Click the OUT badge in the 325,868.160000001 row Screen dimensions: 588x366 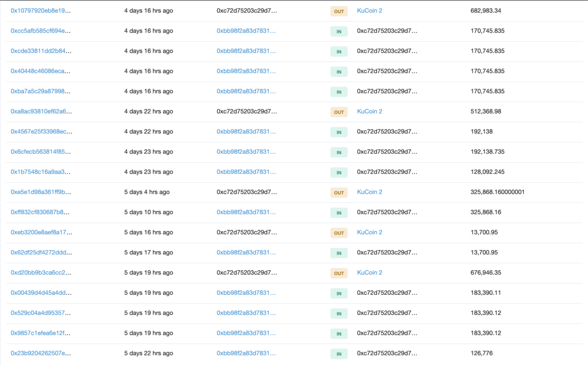pyautogui.click(x=339, y=193)
